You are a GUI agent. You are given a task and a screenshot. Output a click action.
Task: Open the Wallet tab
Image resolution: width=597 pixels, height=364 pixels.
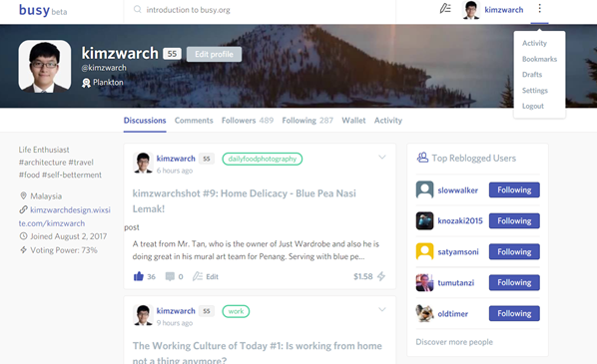coord(353,121)
